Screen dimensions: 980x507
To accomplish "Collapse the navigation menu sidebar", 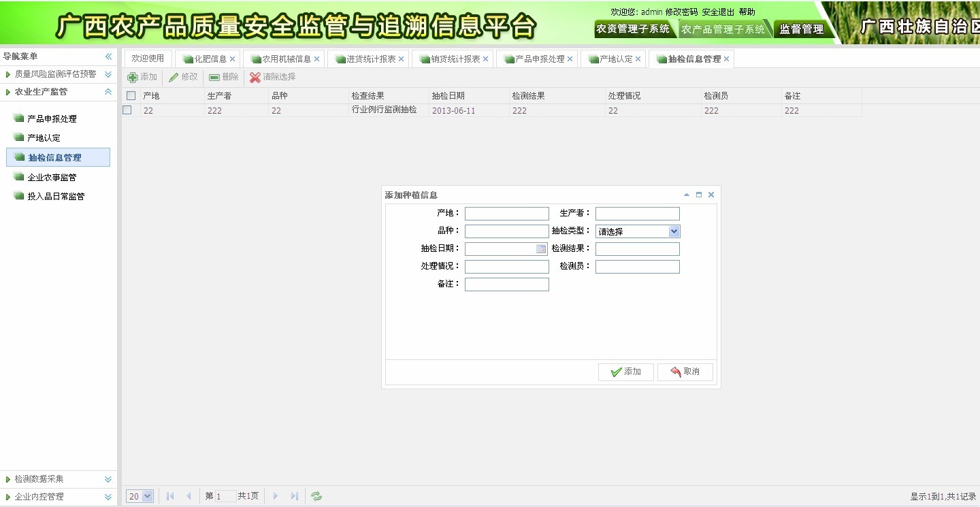I will (108, 56).
